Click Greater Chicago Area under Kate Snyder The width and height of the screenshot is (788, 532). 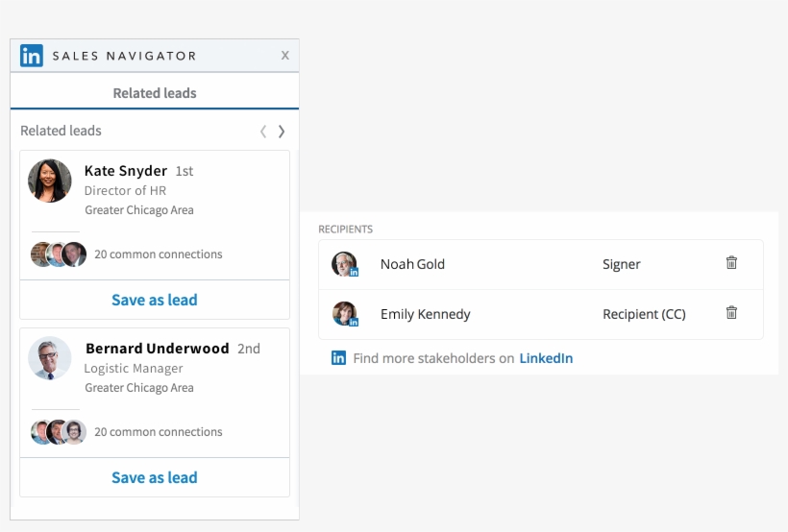coord(139,210)
